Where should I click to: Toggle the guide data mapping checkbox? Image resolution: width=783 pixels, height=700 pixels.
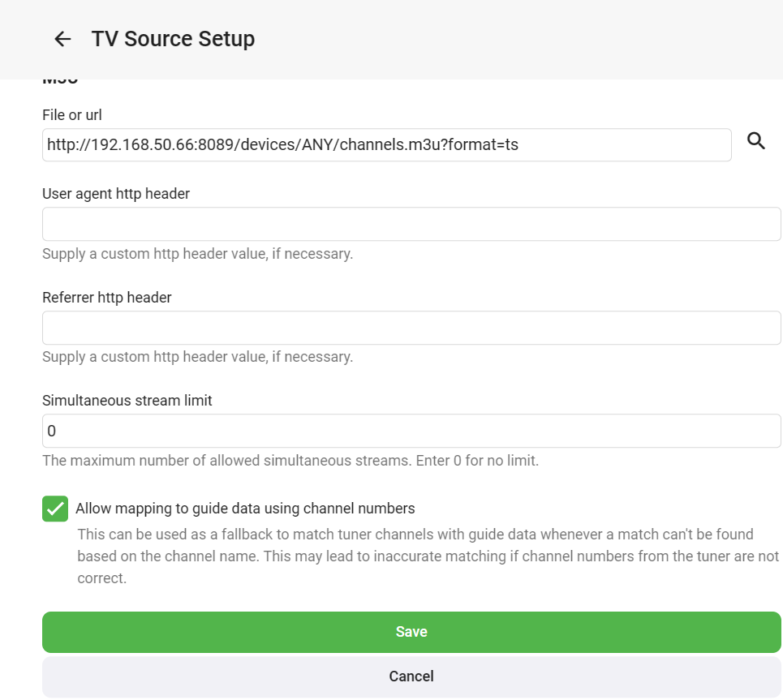click(55, 509)
